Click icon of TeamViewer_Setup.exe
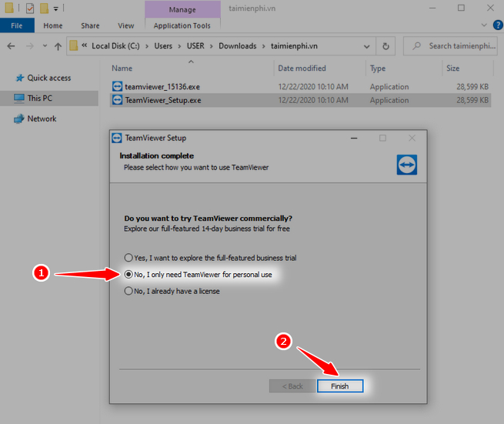The width and height of the screenshot is (504, 424). pyautogui.click(x=117, y=100)
